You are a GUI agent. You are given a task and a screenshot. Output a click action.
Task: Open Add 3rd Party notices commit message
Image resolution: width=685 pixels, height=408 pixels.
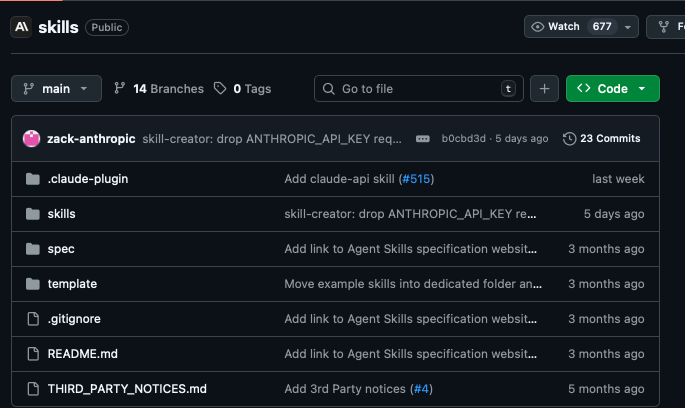(x=345, y=388)
